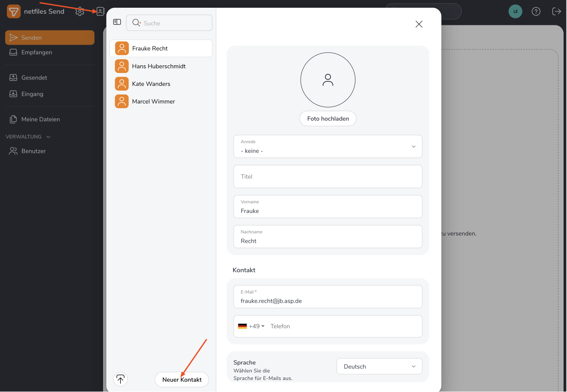567x392 pixels.
Task: Expand the Anrede dropdown
Action: point(328,146)
